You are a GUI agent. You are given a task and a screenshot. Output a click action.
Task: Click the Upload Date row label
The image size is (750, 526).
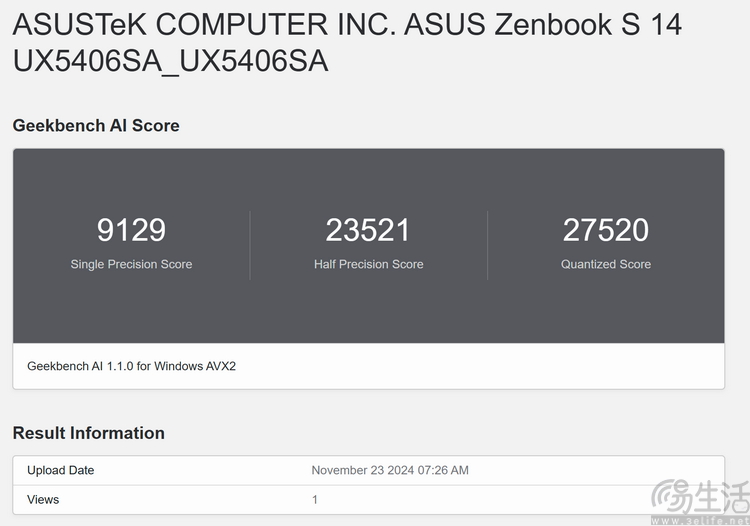point(61,470)
